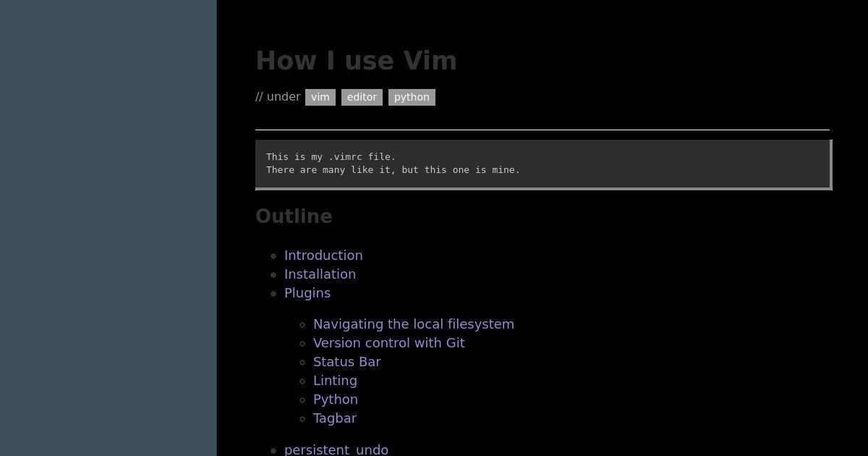Open Navigating the local filesystem link

pos(414,324)
